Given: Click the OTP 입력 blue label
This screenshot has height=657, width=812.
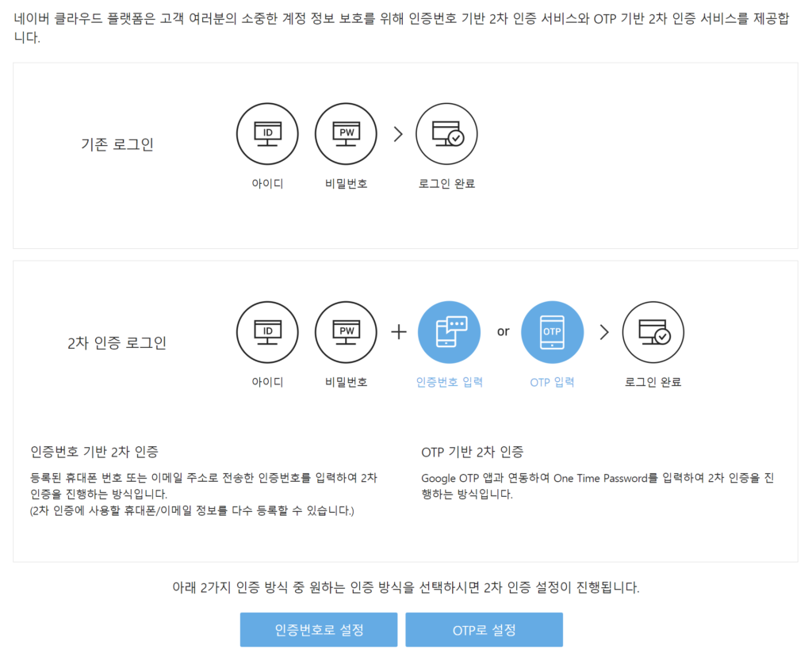Looking at the screenshot, I should 552,382.
